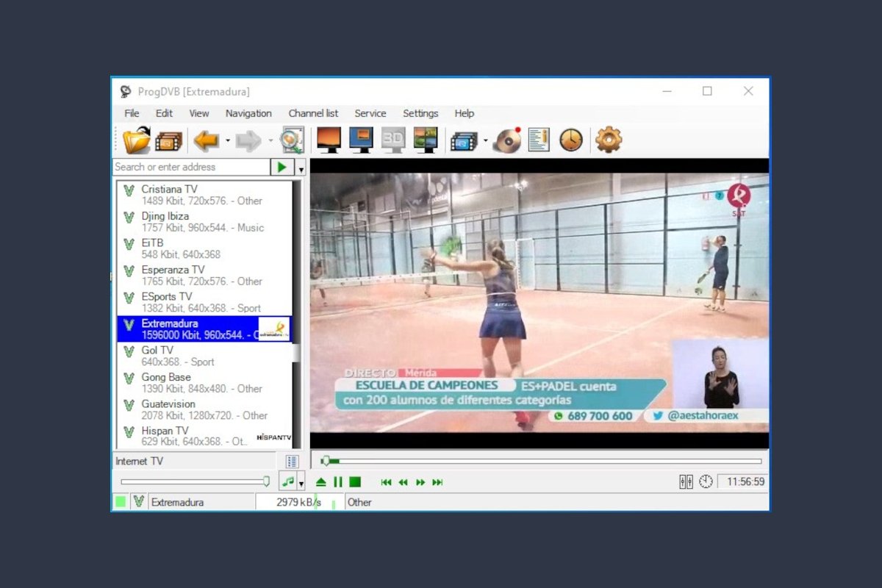Click the green status indicator square
882x588 pixels.
pos(121,502)
